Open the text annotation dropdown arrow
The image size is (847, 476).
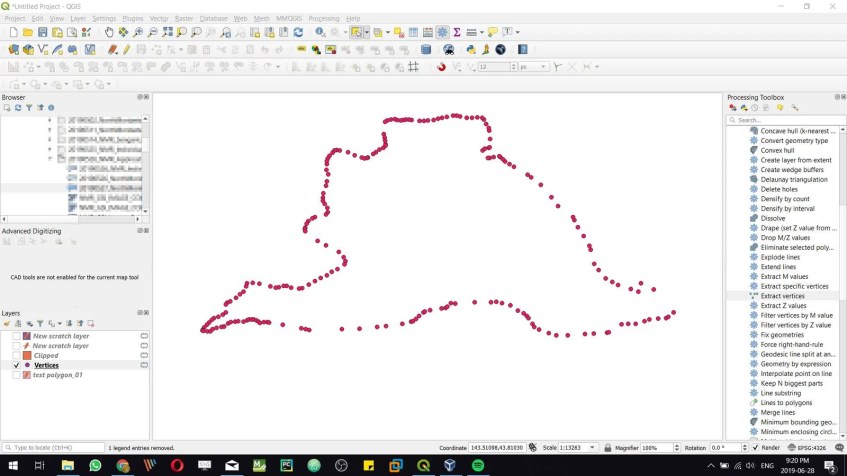pyautogui.click(x=517, y=32)
